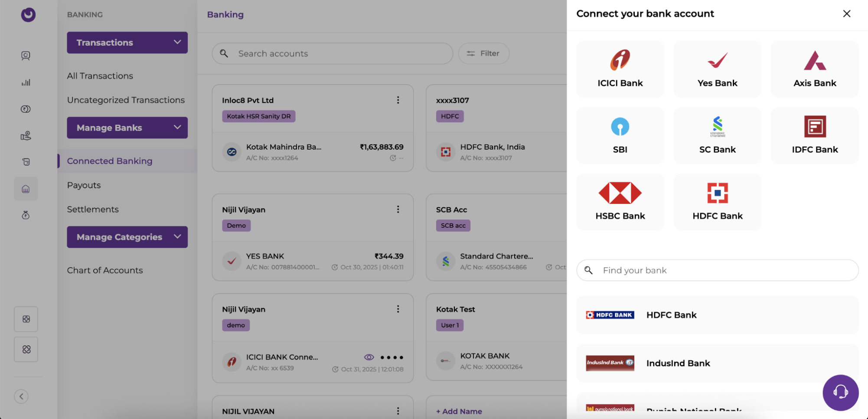Click the sync icon beside Oct 31, 2025

(335, 369)
